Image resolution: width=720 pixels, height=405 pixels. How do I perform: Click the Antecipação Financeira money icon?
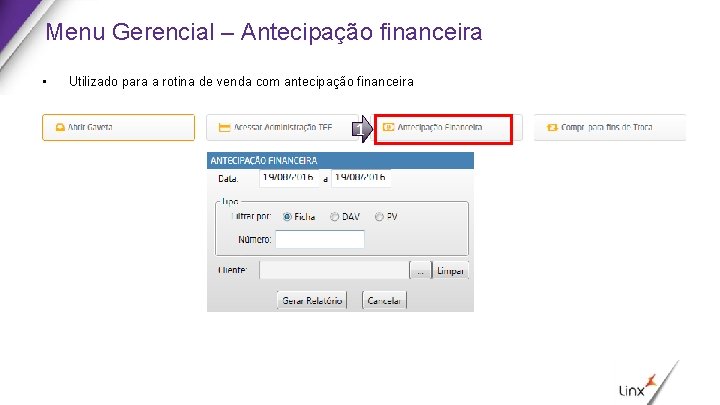pos(388,127)
